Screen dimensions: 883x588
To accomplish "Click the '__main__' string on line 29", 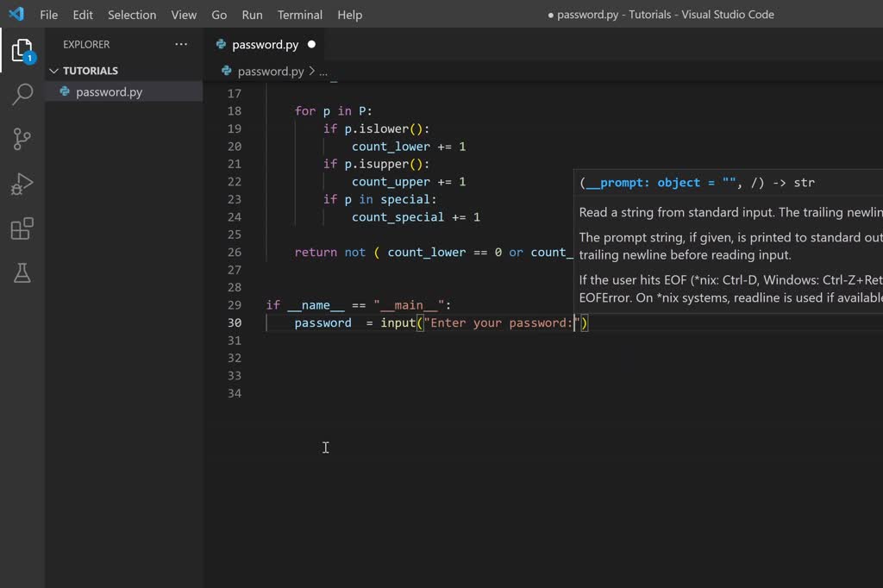I will pos(409,305).
